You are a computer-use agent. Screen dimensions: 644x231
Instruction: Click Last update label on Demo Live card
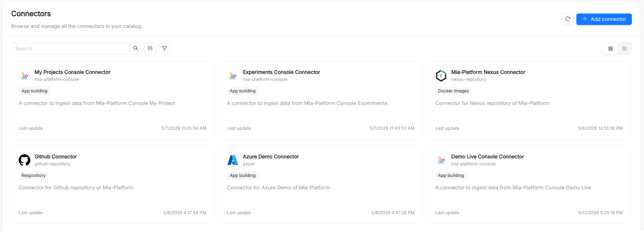coord(447,213)
